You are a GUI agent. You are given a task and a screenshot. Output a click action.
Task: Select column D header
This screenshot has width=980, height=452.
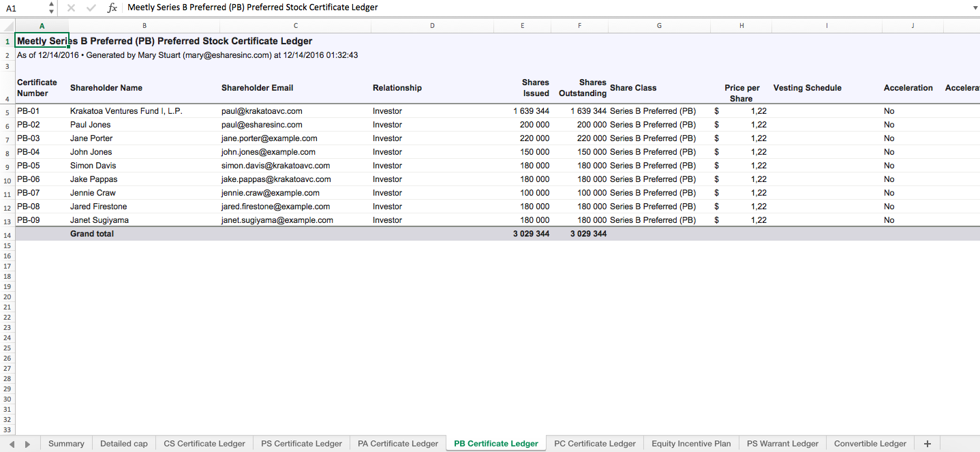(432, 25)
